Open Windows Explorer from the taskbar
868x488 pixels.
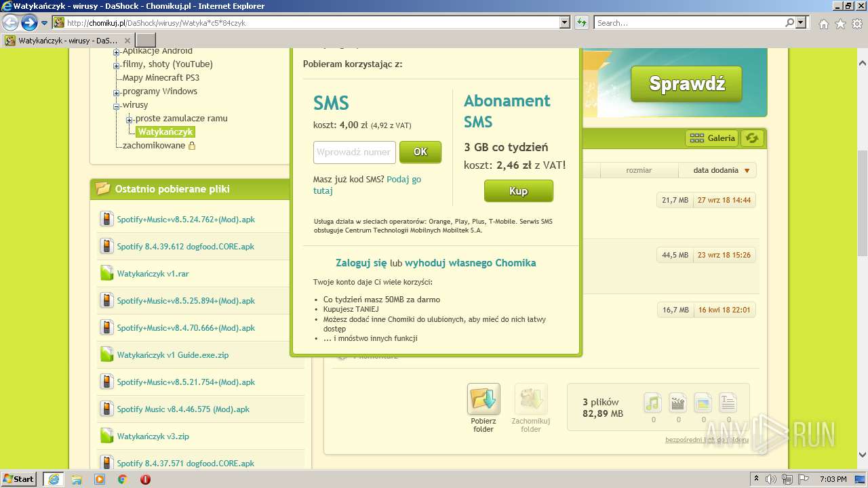pos(77,479)
